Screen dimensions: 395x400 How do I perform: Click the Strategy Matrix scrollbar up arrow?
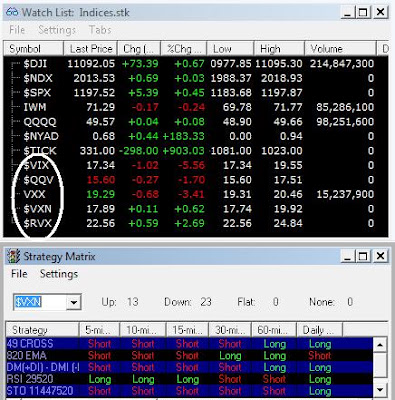pyautogui.click(x=380, y=345)
